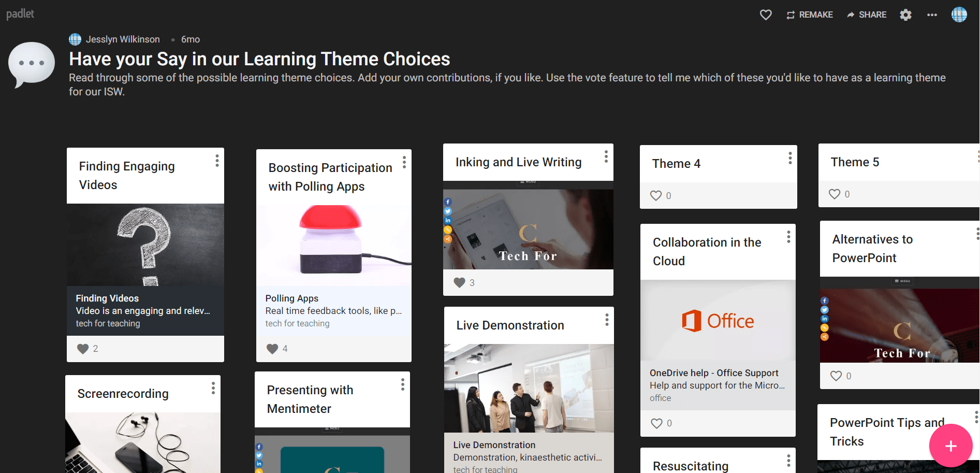980x473 pixels.
Task: Click the heart favorite icon in top bar
Action: tap(766, 15)
